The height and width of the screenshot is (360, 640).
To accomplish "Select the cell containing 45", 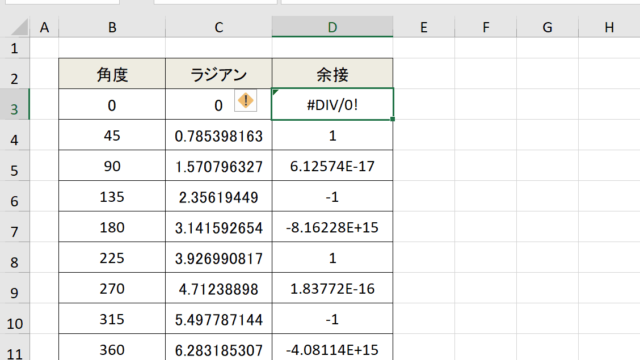I will (112, 135).
